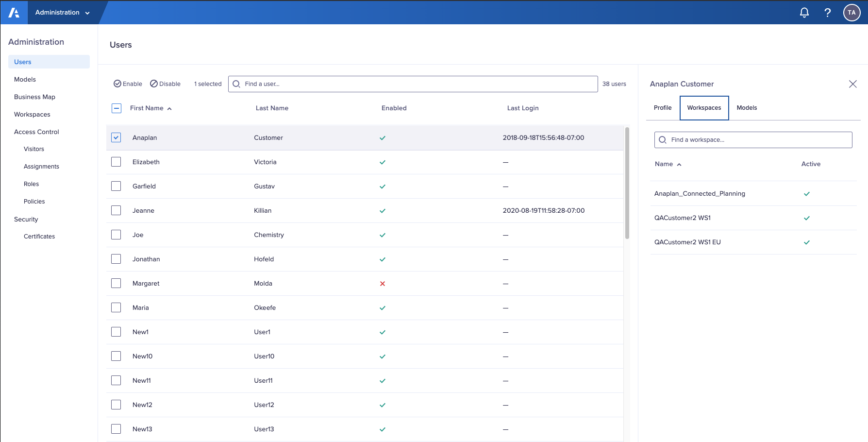Check the Elizabeth Victoria row checkbox
The height and width of the screenshot is (442, 868).
point(116,162)
